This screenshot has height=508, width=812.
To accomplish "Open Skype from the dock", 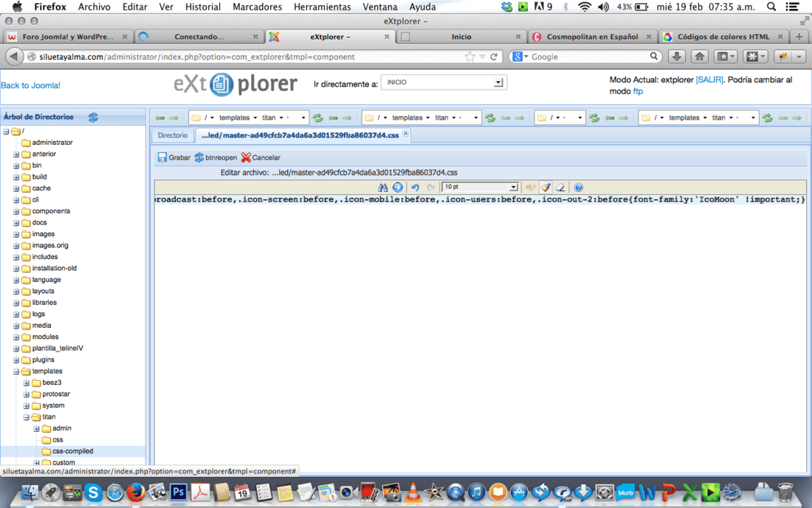I will (93, 492).
